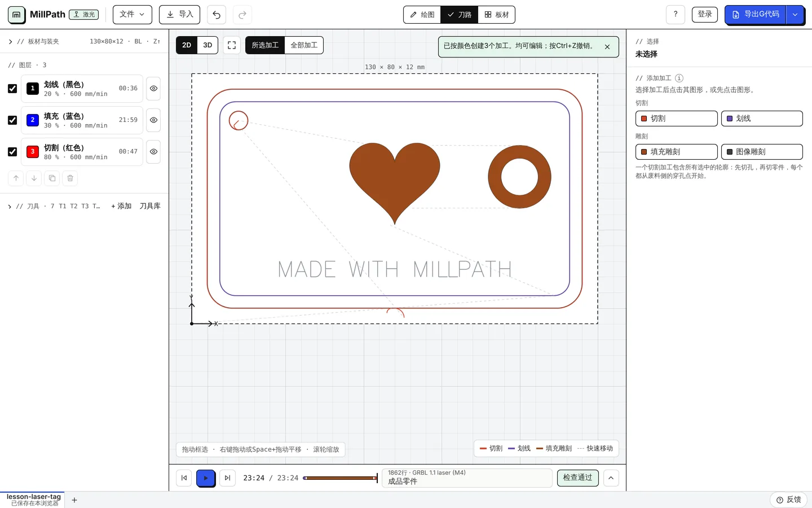
Task: Expand the bottom G-code panel chevron
Action: (x=611, y=478)
